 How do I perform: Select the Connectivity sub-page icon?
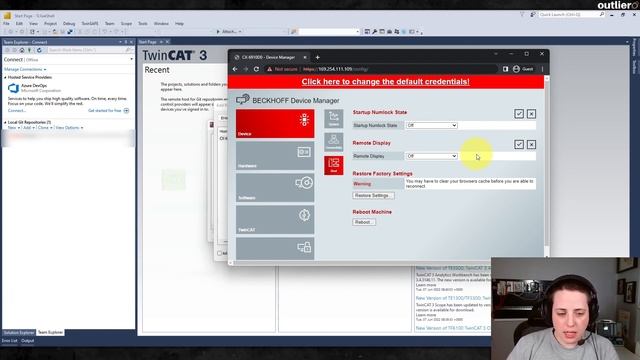pos(334,142)
